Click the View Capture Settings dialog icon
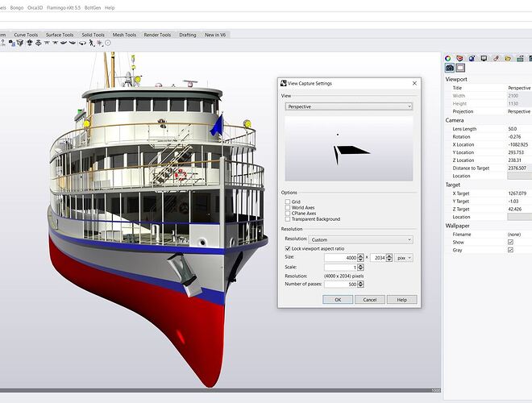This screenshot has height=403, width=532. pos(283,83)
